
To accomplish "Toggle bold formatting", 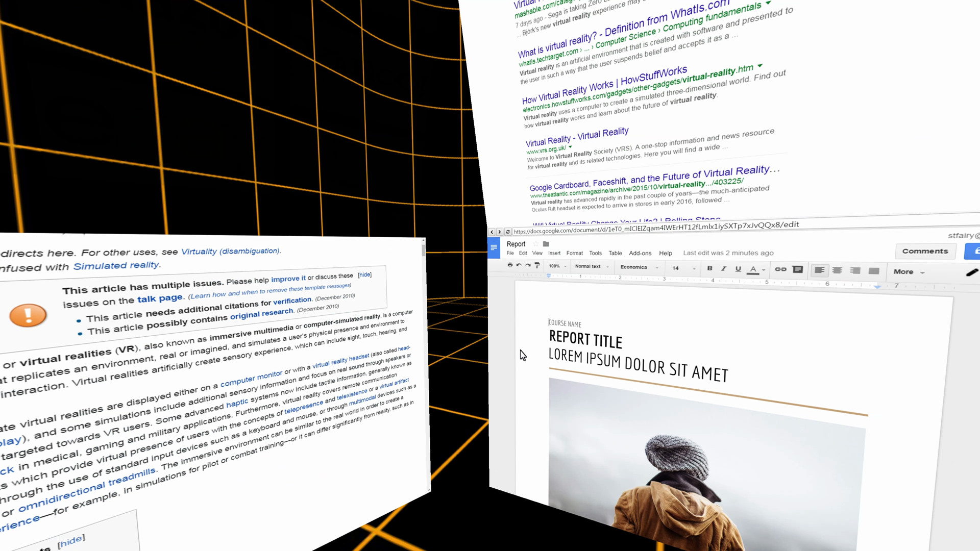I will pos(709,268).
